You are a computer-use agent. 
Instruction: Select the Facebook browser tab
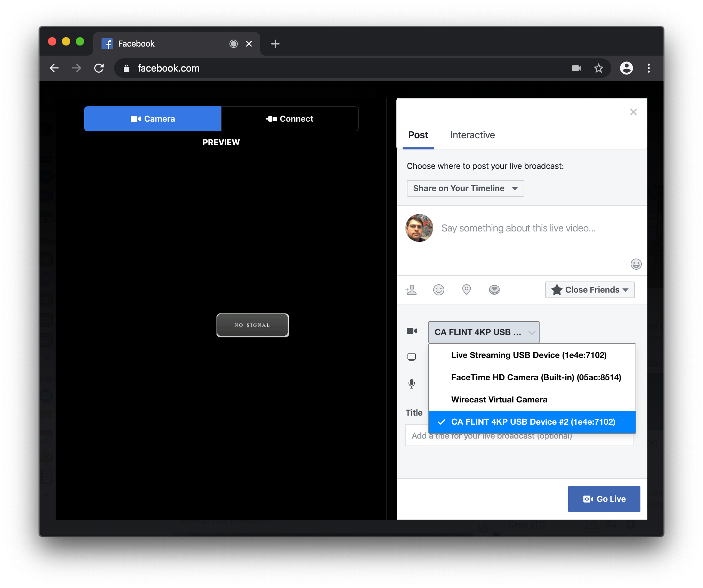tap(177, 44)
